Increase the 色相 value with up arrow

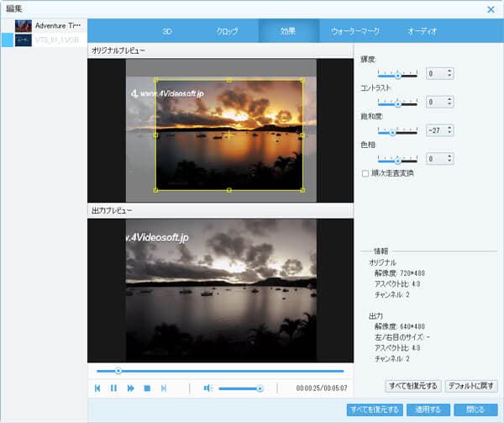[450, 156]
